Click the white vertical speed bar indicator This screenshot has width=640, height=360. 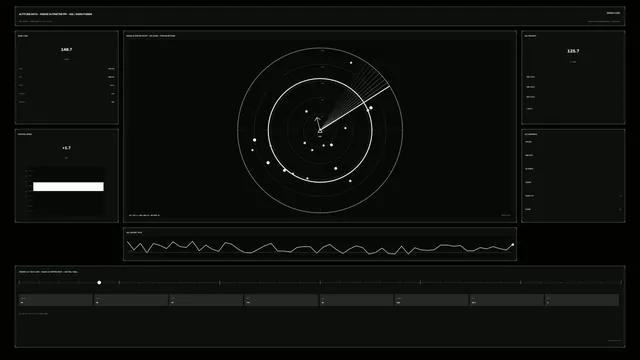[x=68, y=187]
